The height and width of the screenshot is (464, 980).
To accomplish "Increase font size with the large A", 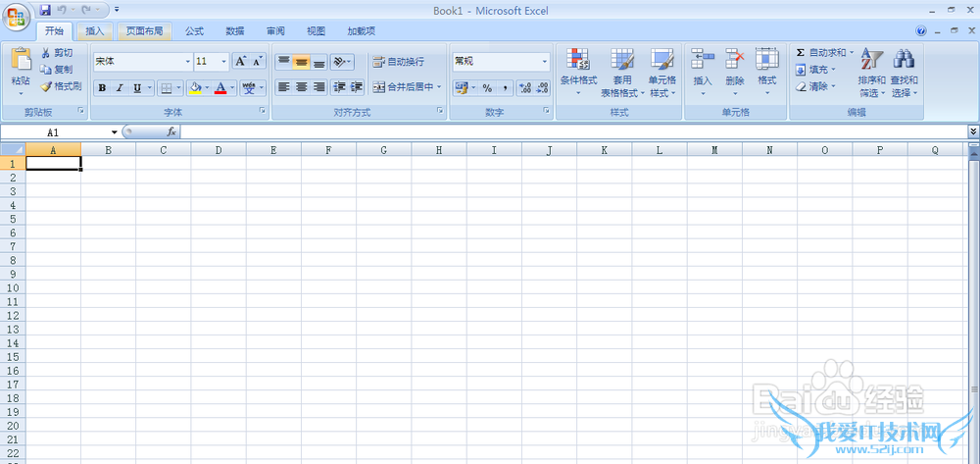I will [x=241, y=61].
